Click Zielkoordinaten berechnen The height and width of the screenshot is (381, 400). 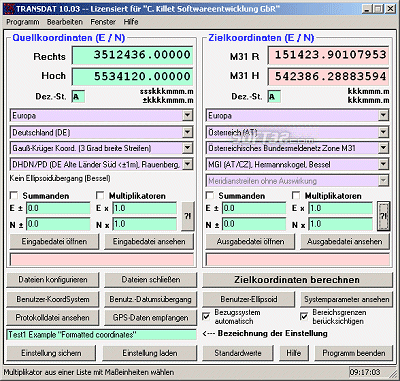(297, 280)
